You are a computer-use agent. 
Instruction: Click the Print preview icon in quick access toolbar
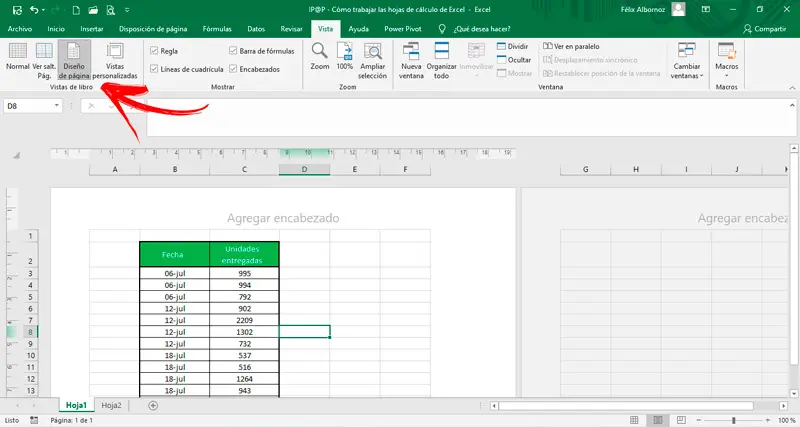tap(110, 10)
